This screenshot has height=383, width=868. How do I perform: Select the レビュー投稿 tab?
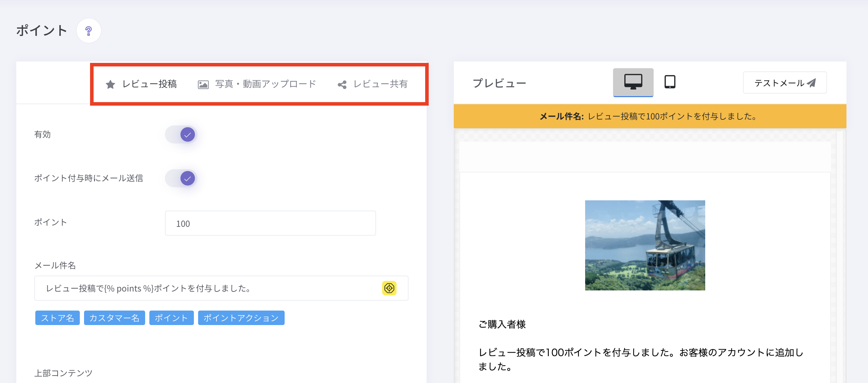tap(149, 84)
